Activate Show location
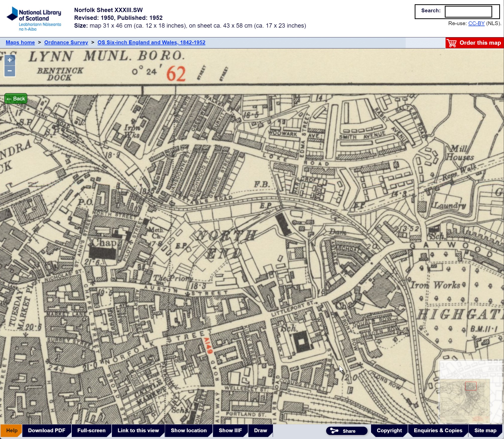The width and height of the screenshot is (504, 439). click(x=188, y=430)
